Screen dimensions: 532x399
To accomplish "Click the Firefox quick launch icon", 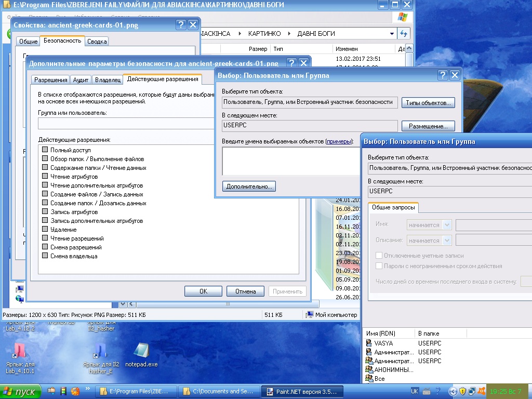I will pyautogui.click(x=75, y=391).
